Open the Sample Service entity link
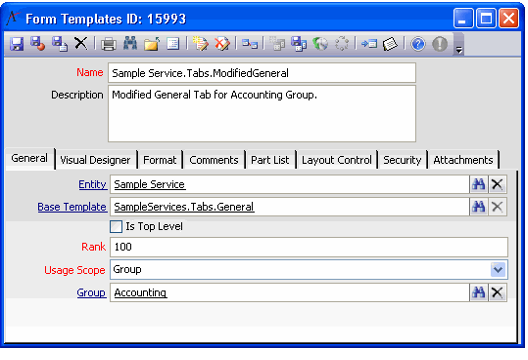The width and height of the screenshot is (528, 360). pos(150,185)
